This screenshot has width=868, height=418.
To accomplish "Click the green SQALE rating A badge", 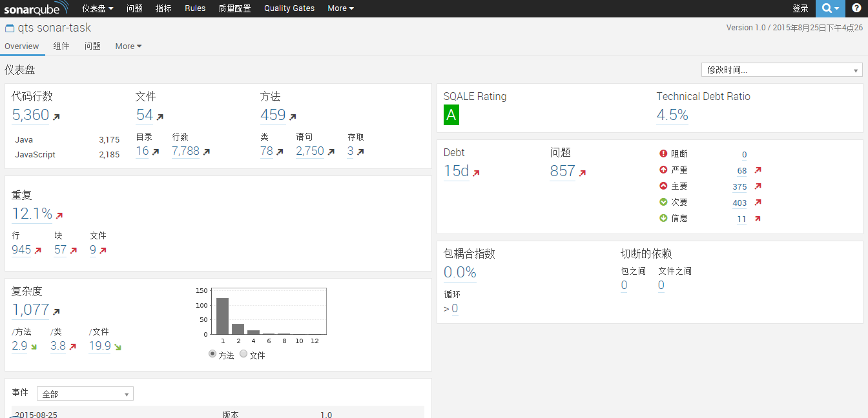I will click(x=451, y=115).
